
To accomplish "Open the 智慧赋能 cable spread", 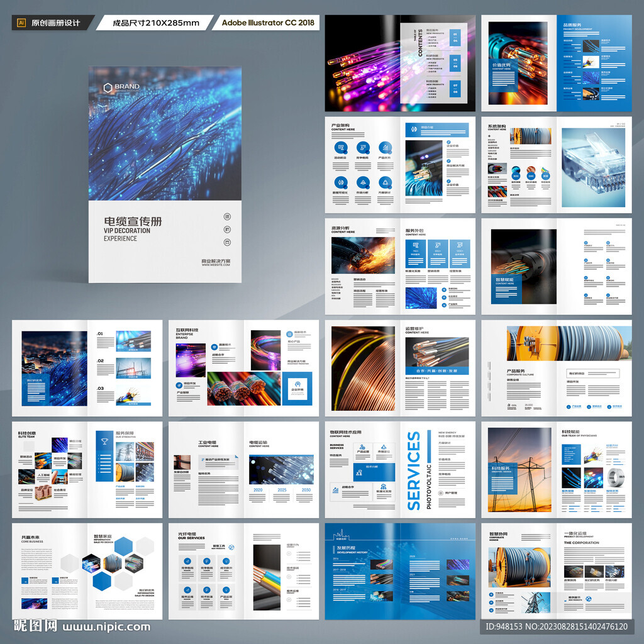I will (557, 267).
